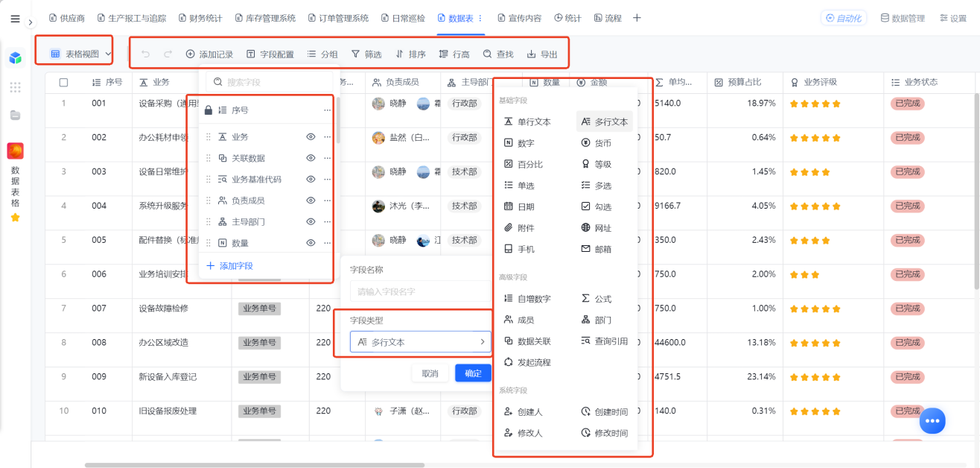The image size is (980, 468).
Task: Switch to the 订单管理系统 tab
Action: (338, 18)
